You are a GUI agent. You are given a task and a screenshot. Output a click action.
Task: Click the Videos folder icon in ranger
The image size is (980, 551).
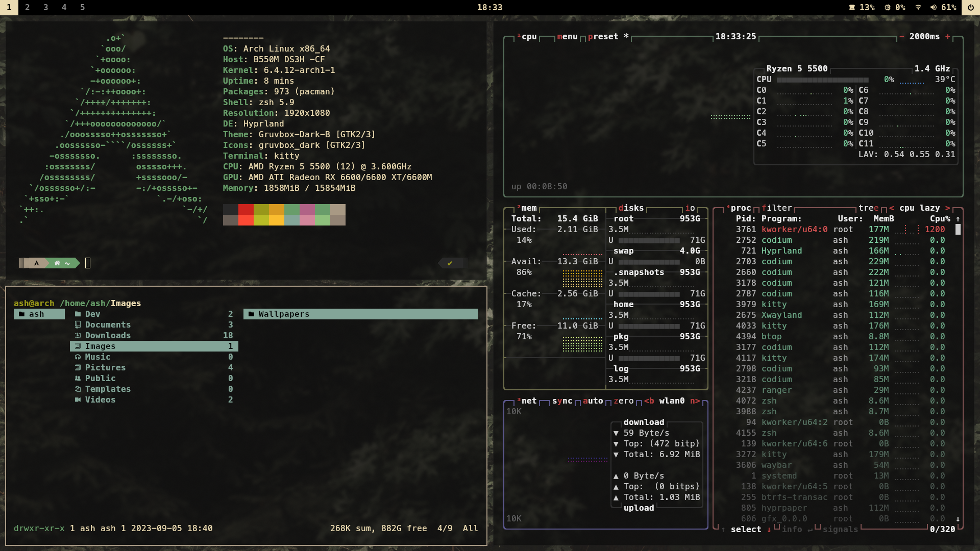click(x=78, y=400)
